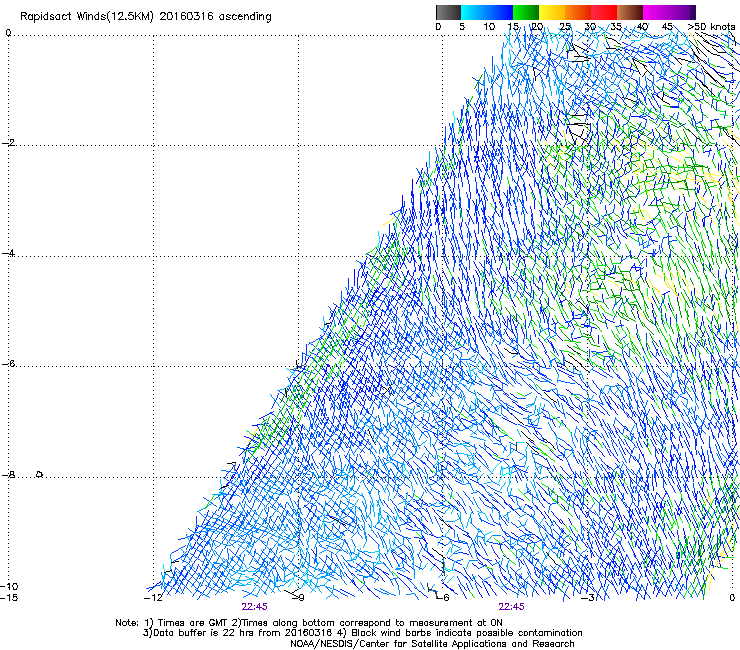Click the 'Data buffer is 22 hrs' note

(x=362, y=633)
